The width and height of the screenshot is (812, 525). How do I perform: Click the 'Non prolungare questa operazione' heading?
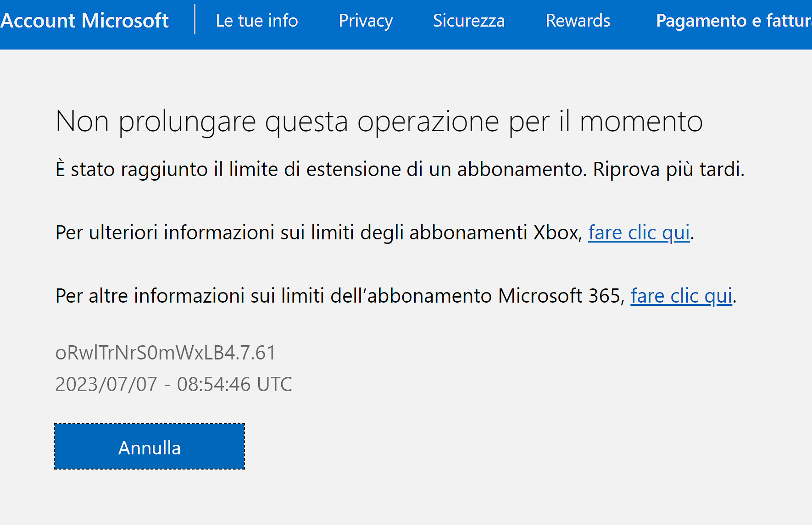(379, 122)
